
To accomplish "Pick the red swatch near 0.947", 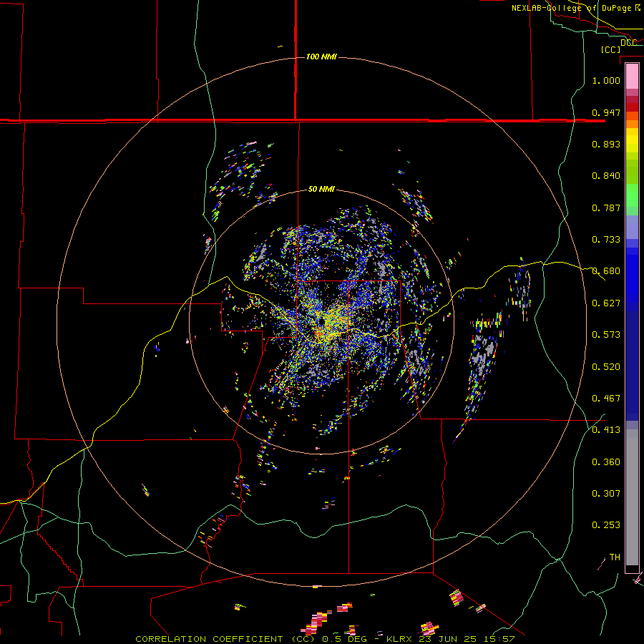I will click(x=632, y=107).
